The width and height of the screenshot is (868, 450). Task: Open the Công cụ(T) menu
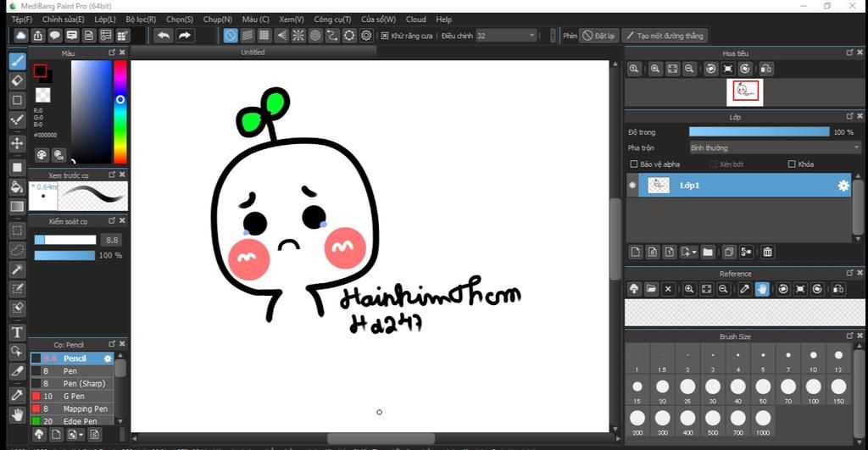click(332, 19)
